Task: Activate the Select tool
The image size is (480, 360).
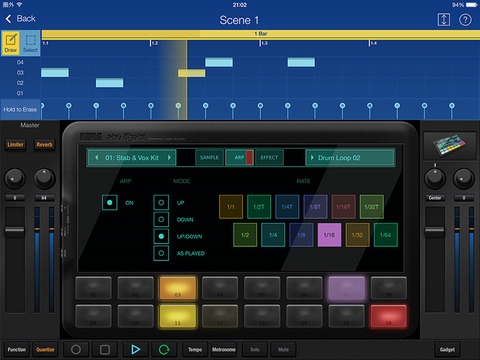Action: [30, 43]
